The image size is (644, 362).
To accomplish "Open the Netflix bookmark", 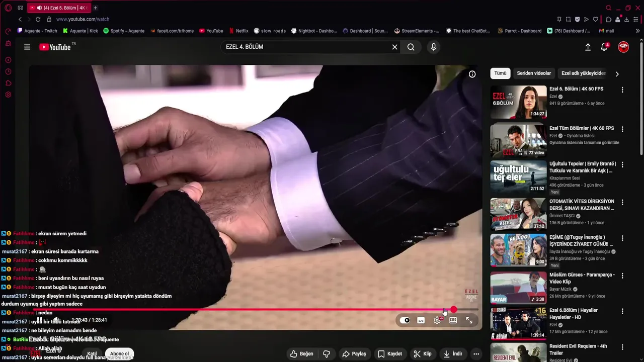I will 238,31.
